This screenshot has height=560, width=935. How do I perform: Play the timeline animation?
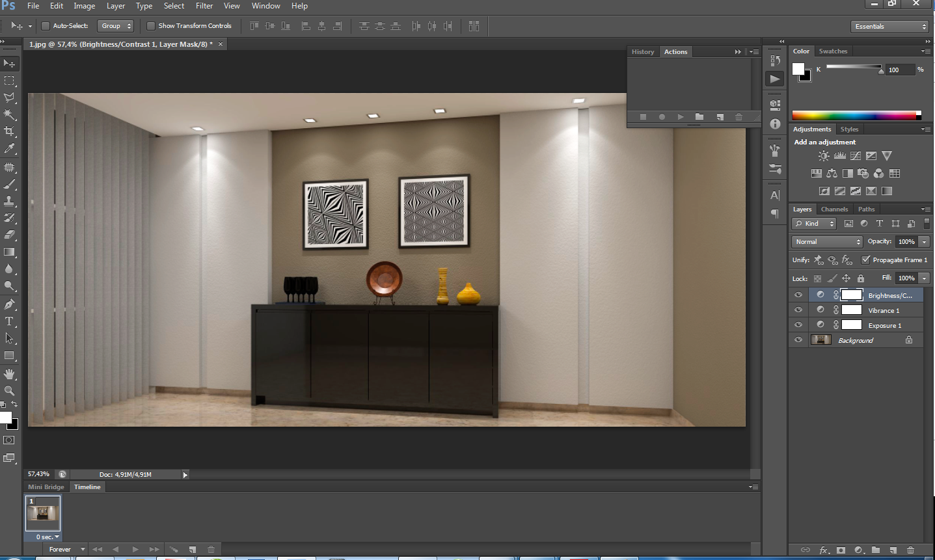[135, 550]
